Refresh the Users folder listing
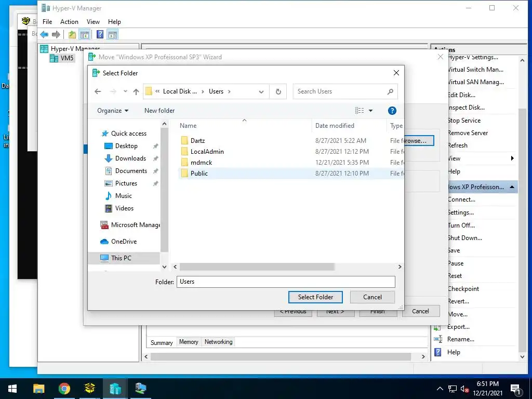The height and width of the screenshot is (399, 532). tap(278, 91)
